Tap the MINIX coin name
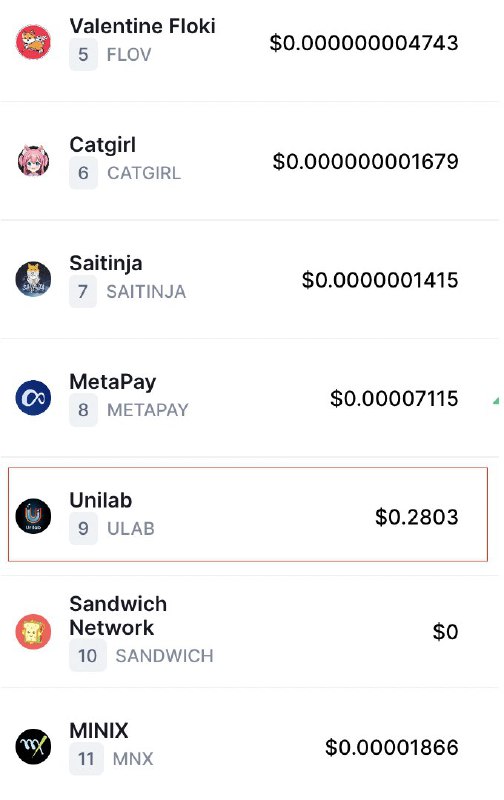504x800 pixels. coord(99,731)
